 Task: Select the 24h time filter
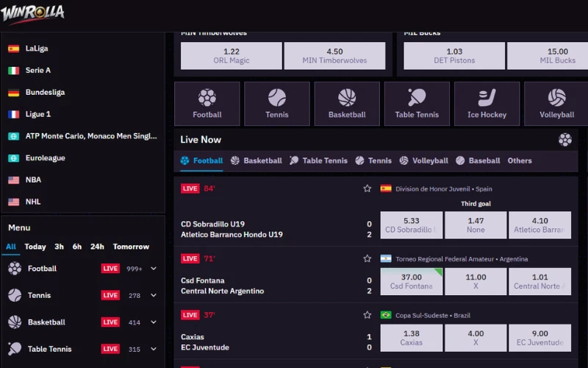pyautogui.click(x=97, y=247)
